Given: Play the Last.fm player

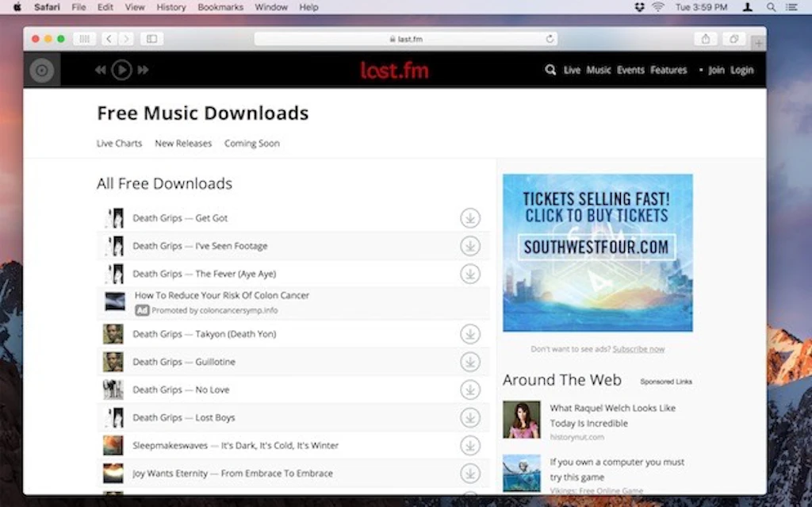Looking at the screenshot, I should pyautogui.click(x=121, y=70).
